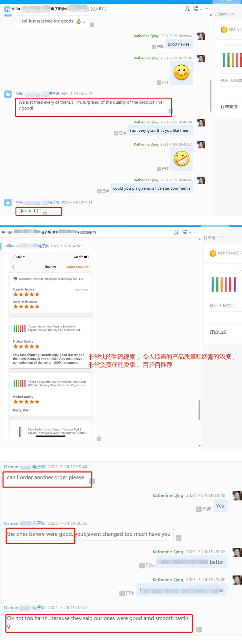Click options icon beside 'Hey! Just received the goods'
The image size is (242, 644).
92,25
